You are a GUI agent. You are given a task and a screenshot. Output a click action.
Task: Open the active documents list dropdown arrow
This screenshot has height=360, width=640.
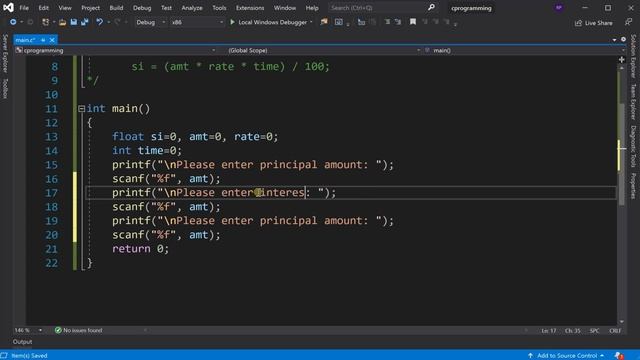click(x=614, y=40)
